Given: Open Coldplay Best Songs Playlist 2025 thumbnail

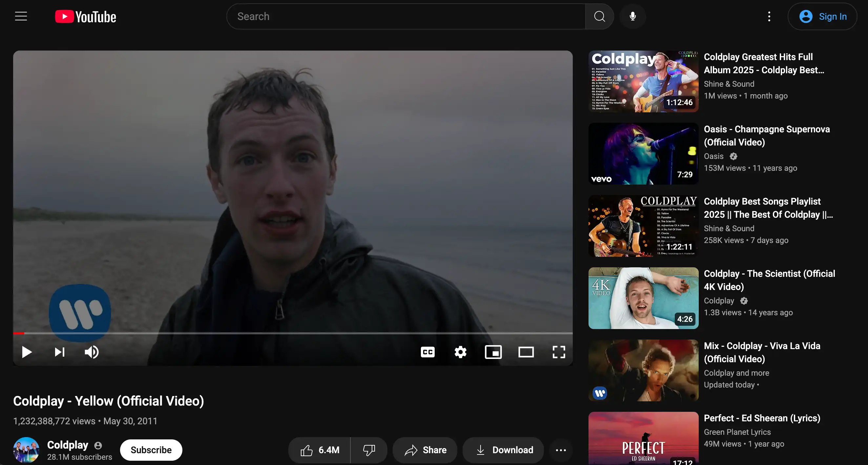Looking at the screenshot, I should tap(643, 226).
